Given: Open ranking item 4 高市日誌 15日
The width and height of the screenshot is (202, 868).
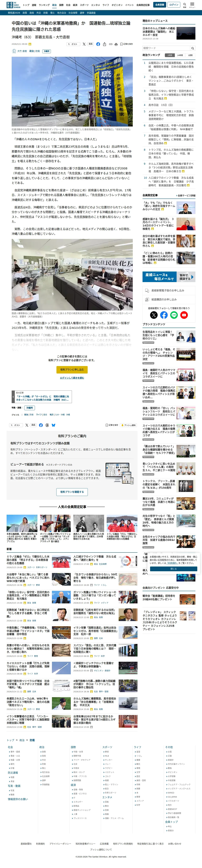Looking at the screenshot, I should click(161, 105).
